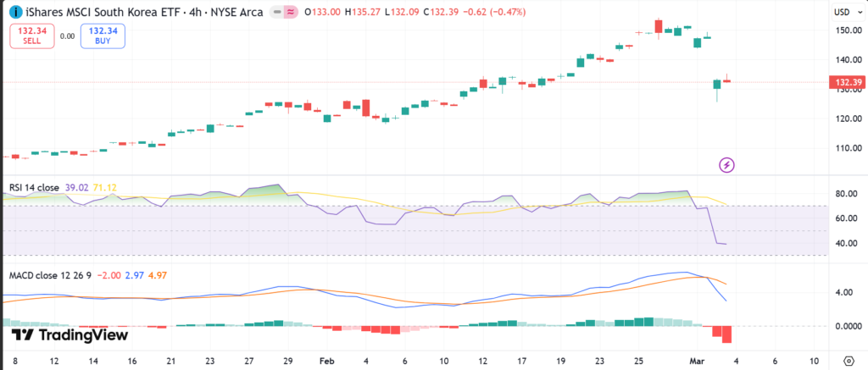
Task: Click the 0.00 spread value between Sell and Buy
Action: [66, 36]
